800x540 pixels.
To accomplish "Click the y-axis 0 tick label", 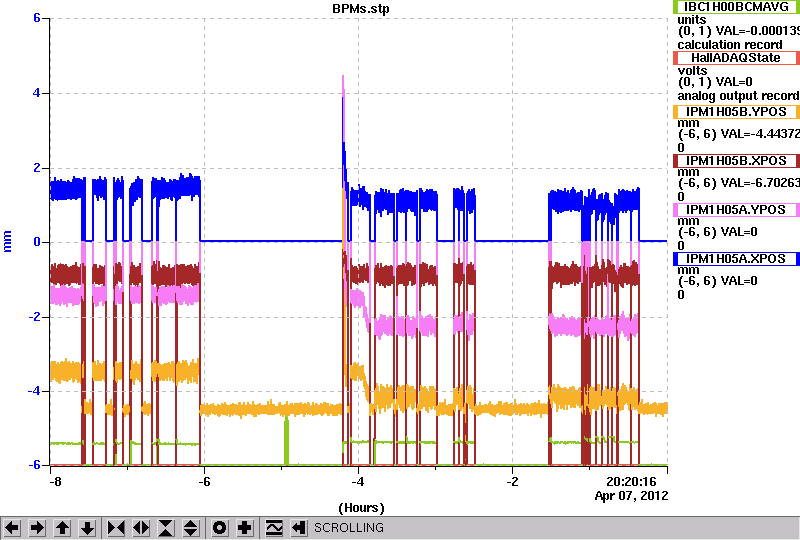I will click(37, 242).
